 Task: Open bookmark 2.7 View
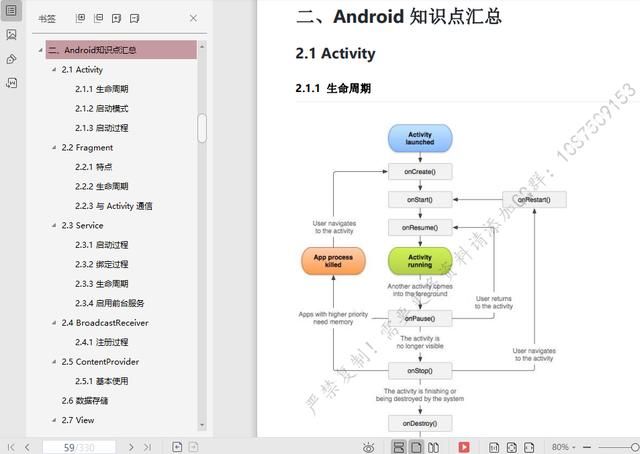tap(78, 420)
